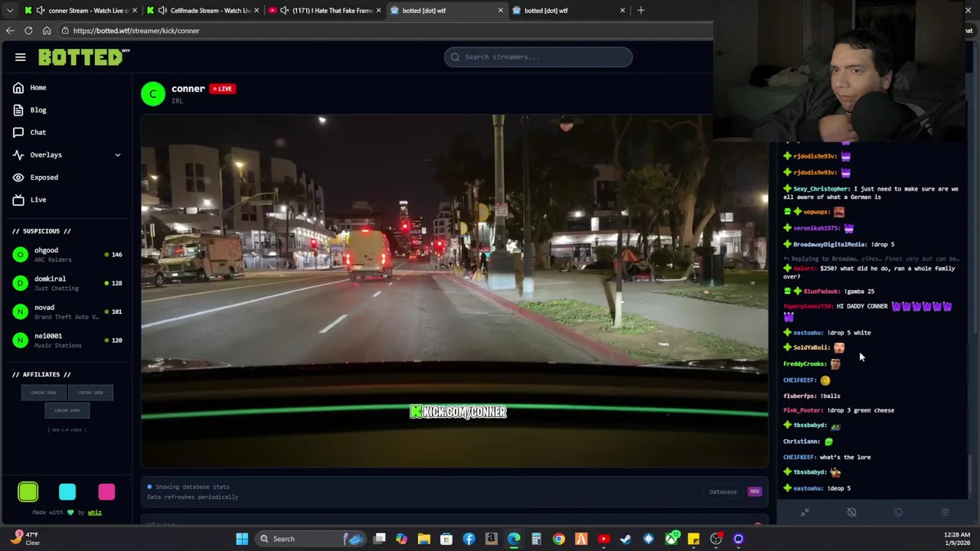Click conner's green avatar circle
The image size is (980, 551).
(153, 94)
